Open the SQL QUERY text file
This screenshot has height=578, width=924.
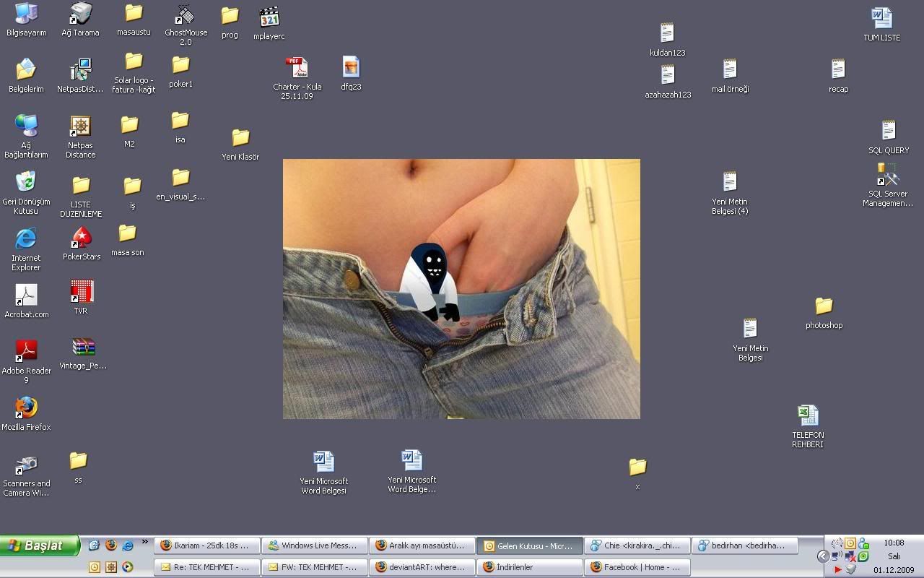click(888, 132)
